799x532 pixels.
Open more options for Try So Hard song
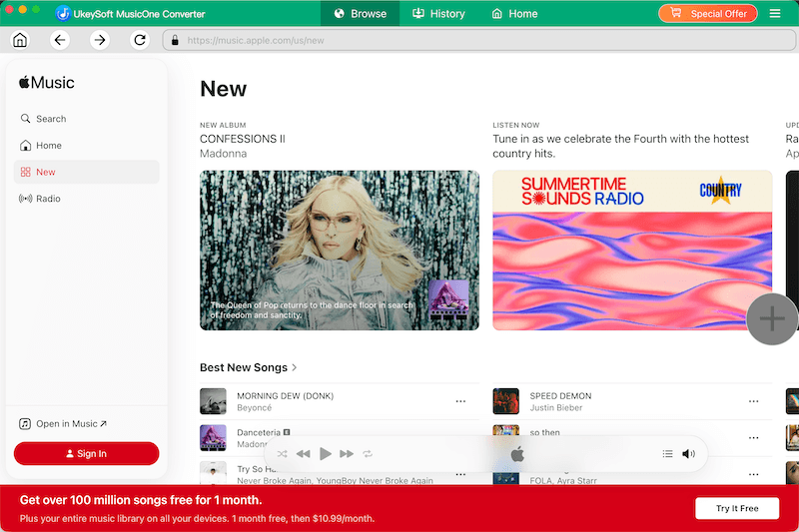[x=460, y=474]
